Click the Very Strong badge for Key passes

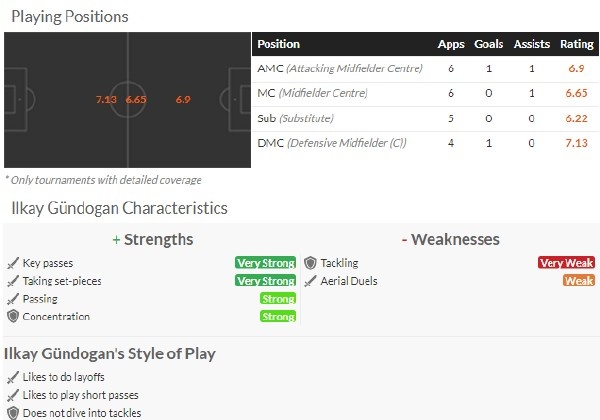point(265,263)
